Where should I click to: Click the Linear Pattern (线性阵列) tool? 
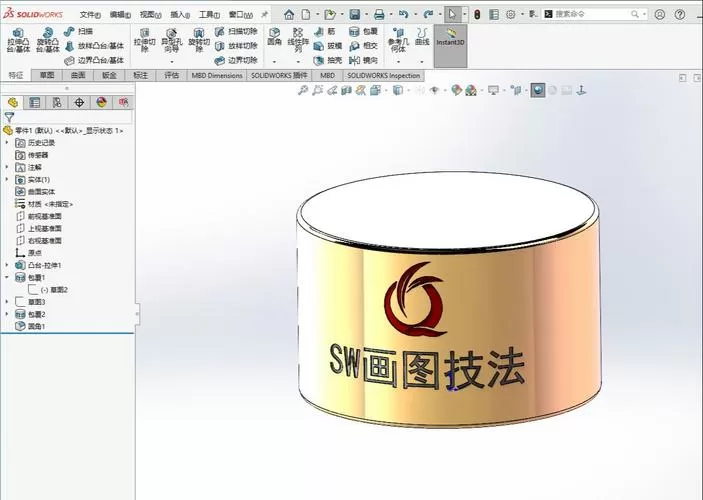298,39
